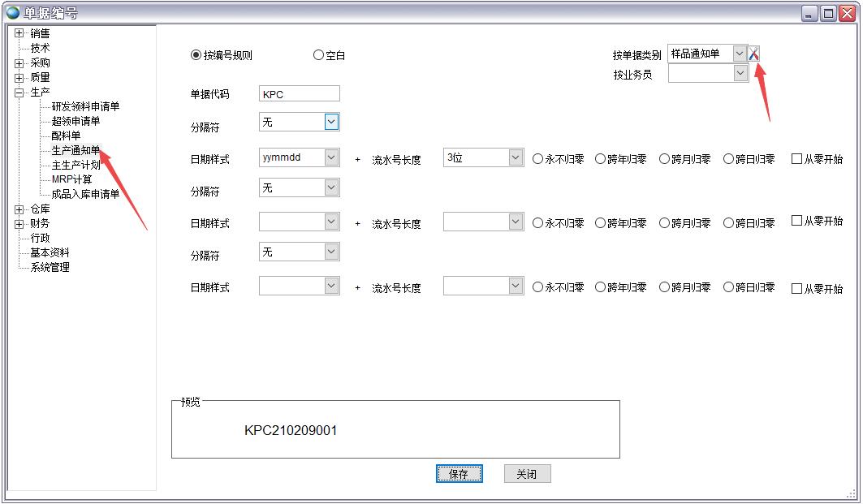Expand the 仓库 tree node

(18, 209)
